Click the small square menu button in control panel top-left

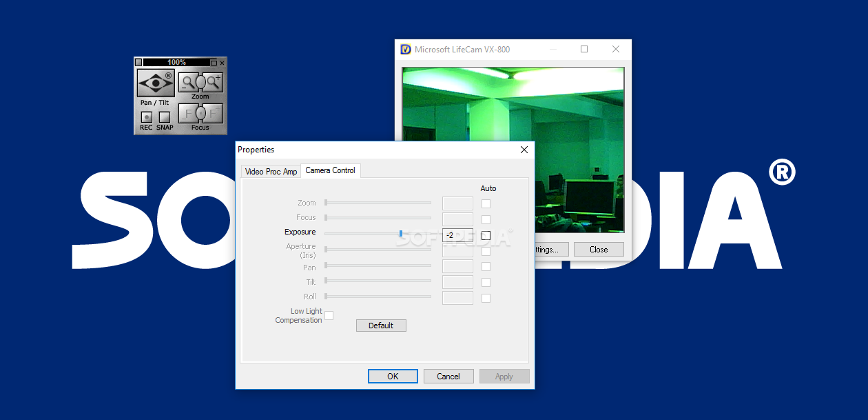138,62
